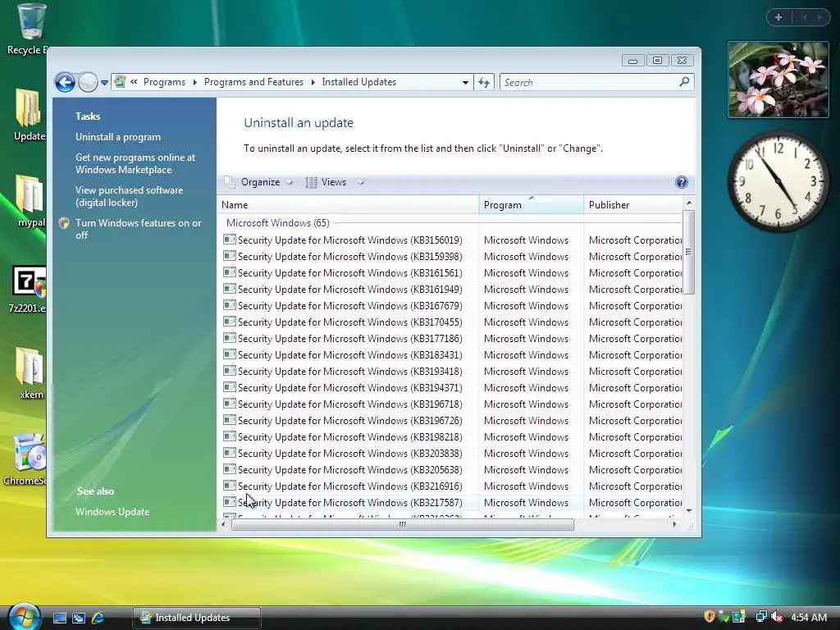Click the update icon for KB3196718

[230, 404]
